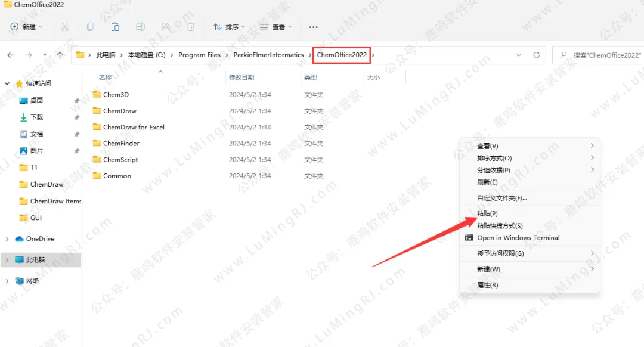Go up one folder level with up arrow
The width and height of the screenshot is (644, 347).
60,55
